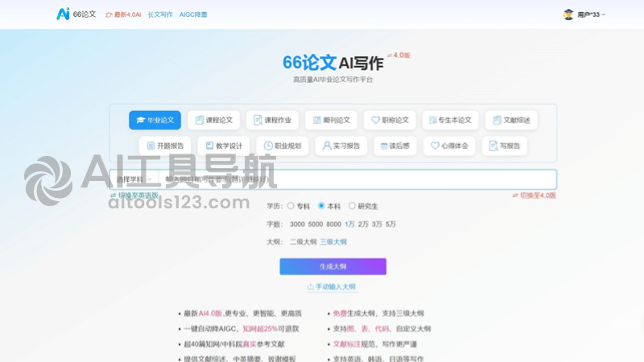Image resolution: width=644 pixels, height=362 pixels.
Task: Select the 毕业论文 tab
Action: (x=155, y=120)
